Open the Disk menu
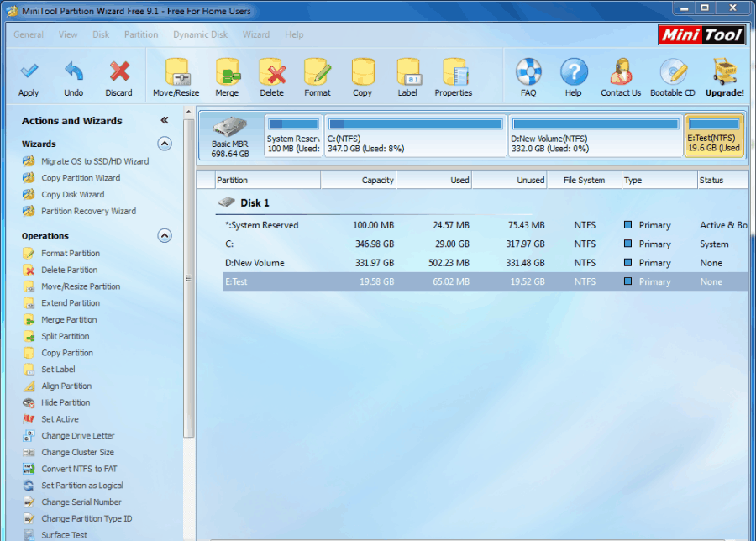This screenshot has height=541, width=756. point(101,34)
